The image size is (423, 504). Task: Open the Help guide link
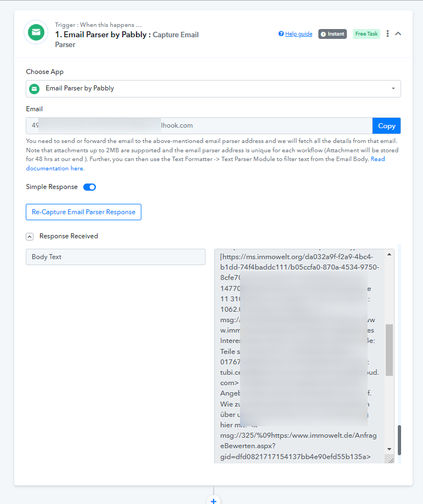[x=299, y=34]
